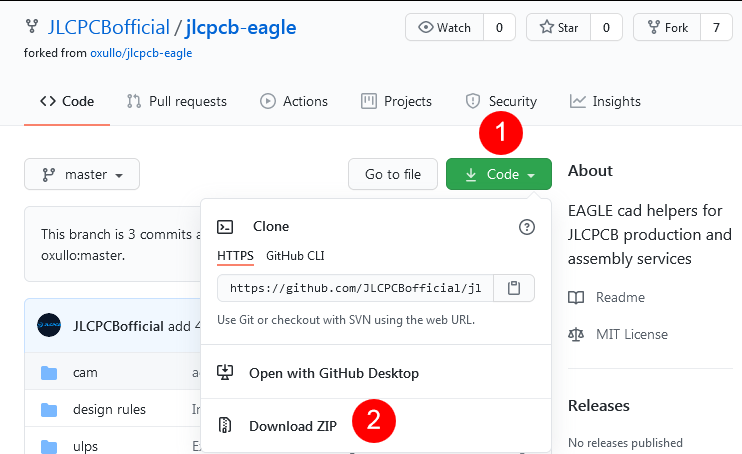The width and height of the screenshot is (742, 454).
Task: Click the Watch button
Action: [x=444, y=27]
